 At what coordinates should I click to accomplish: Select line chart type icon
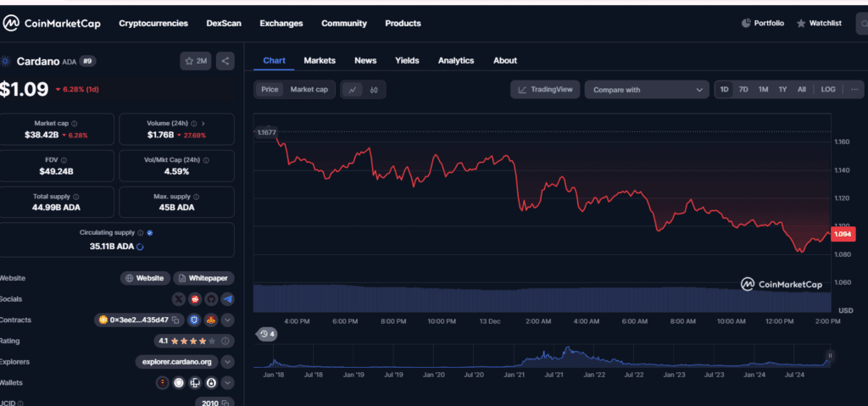(353, 90)
